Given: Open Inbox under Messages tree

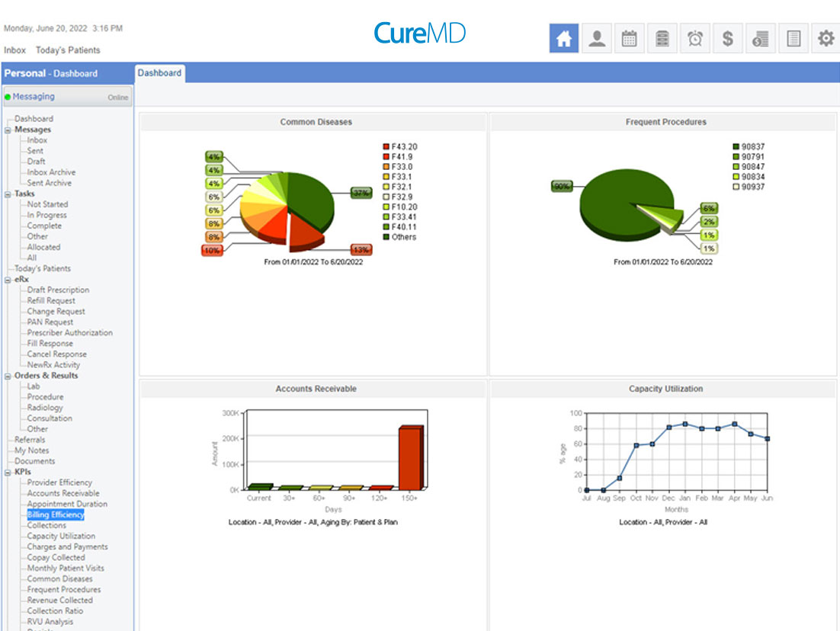Looking at the screenshot, I should (x=37, y=139).
